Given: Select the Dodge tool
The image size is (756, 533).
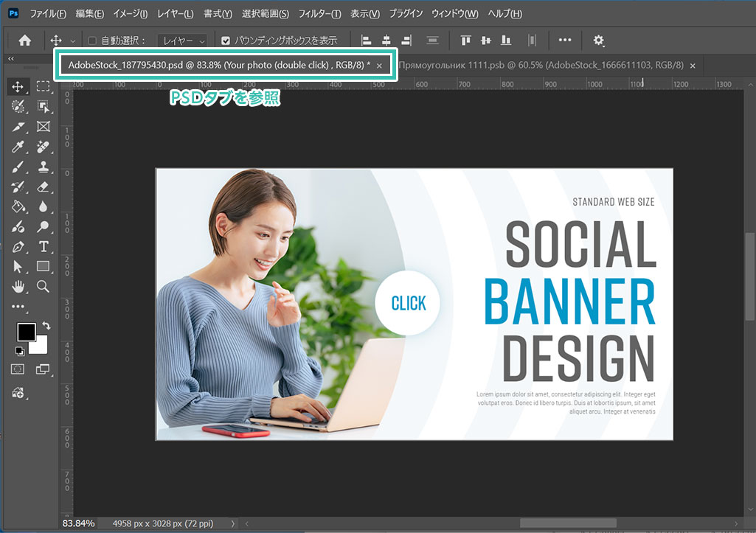Looking at the screenshot, I should pyautogui.click(x=43, y=226).
